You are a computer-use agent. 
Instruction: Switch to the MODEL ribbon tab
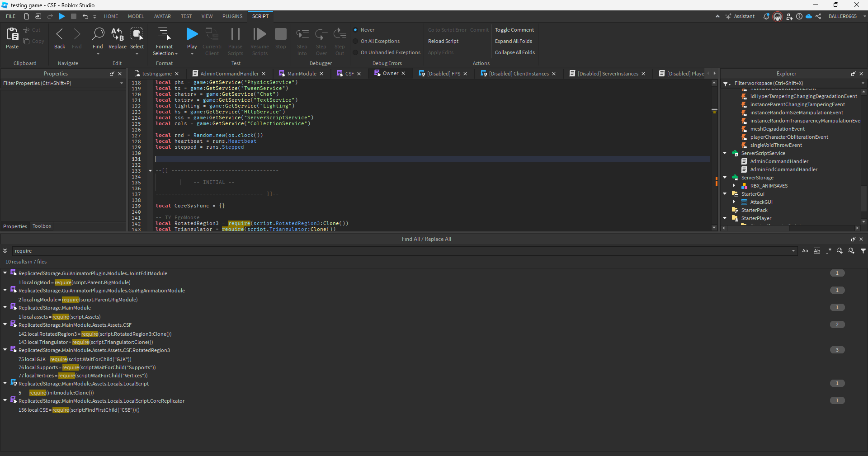(136, 16)
